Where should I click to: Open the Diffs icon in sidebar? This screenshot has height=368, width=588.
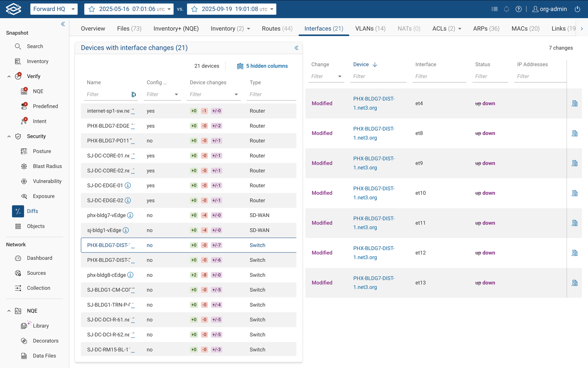(x=18, y=211)
